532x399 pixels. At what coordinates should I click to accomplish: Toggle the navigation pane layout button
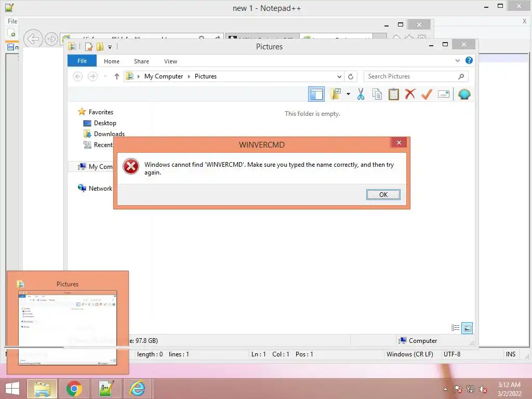[316, 95]
